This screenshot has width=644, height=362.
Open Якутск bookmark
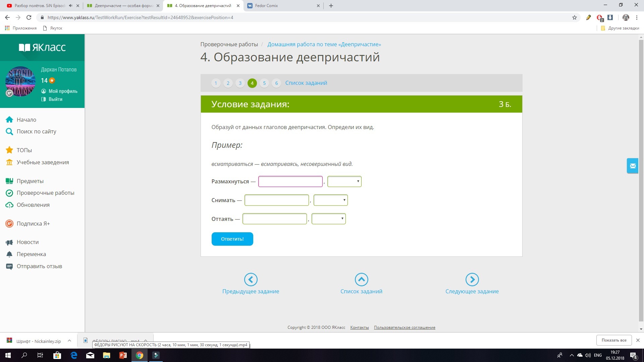point(53,28)
